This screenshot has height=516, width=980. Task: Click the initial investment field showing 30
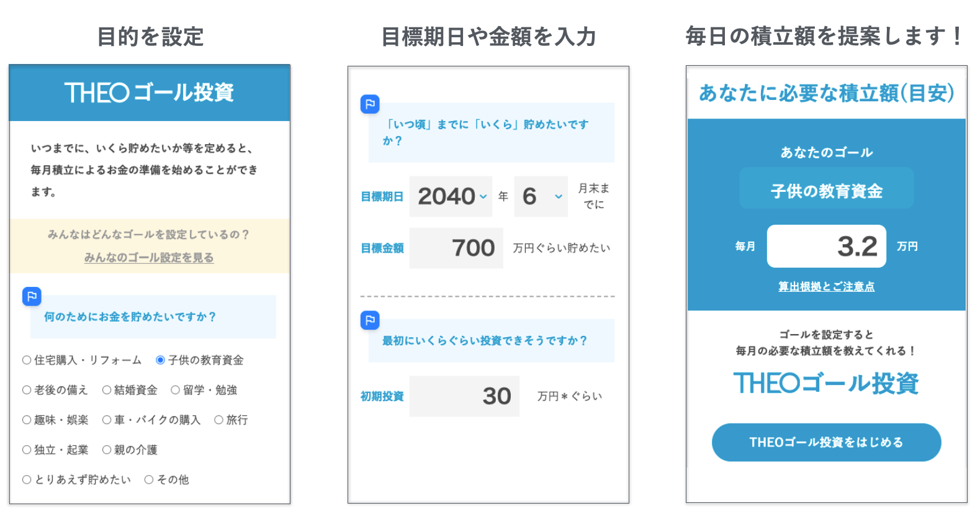[x=464, y=396]
